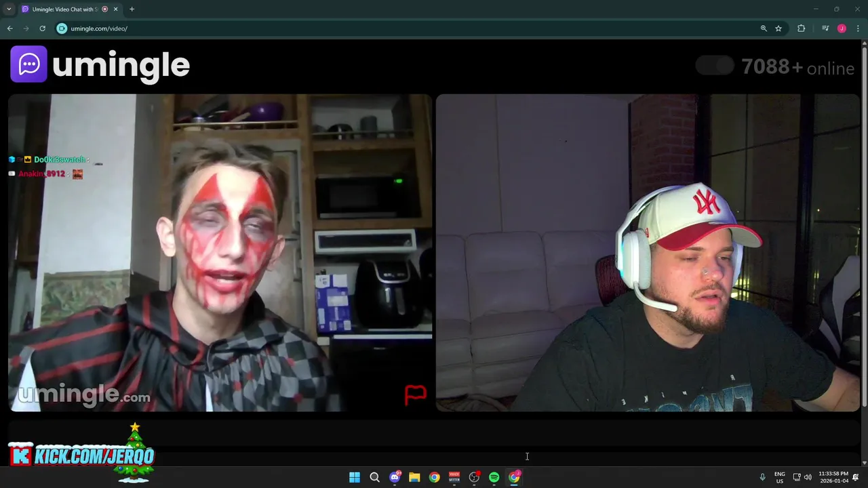This screenshot has width=868, height=488.
Task: Open OBS Studio from the taskbar
Action: tap(474, 478)
